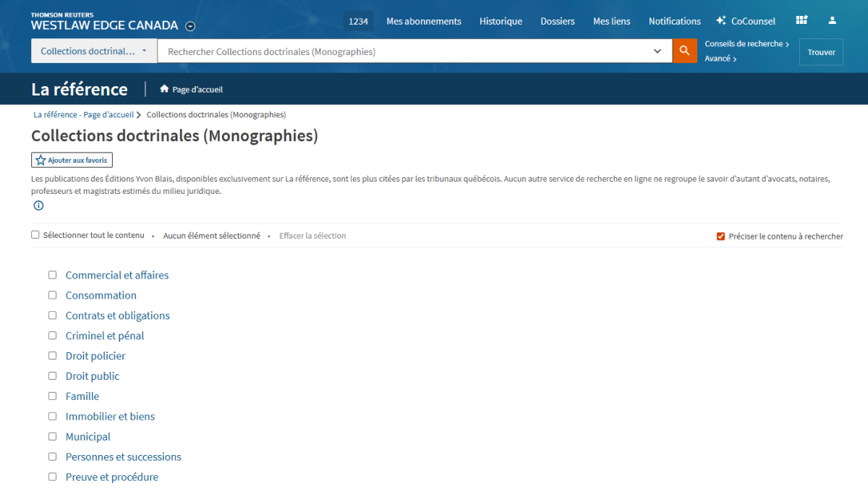
Task: Check the Sélectionner tout le contenu checkbox
Action: click(x=35, y=235)
